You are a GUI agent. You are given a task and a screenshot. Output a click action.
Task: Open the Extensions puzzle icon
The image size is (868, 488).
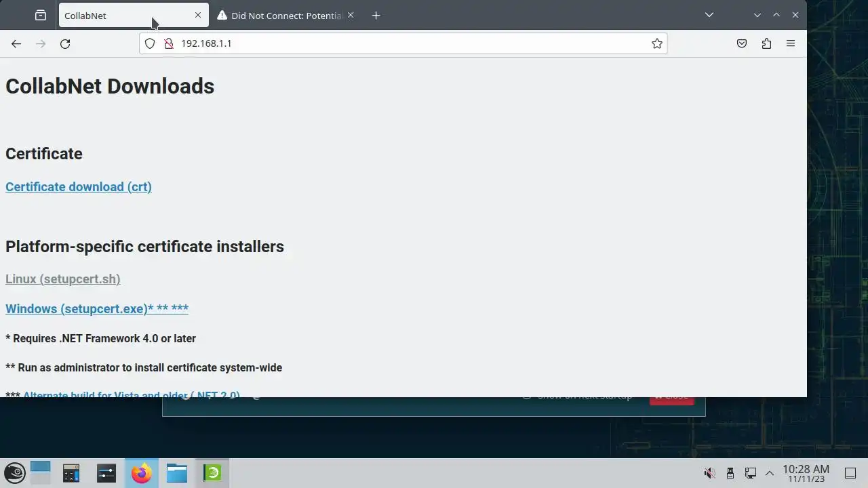766,43
